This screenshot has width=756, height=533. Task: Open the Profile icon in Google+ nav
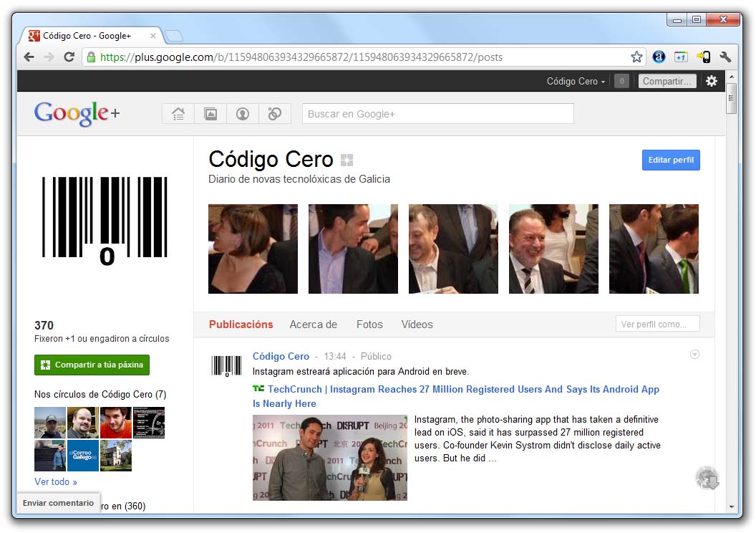point(243,114)
